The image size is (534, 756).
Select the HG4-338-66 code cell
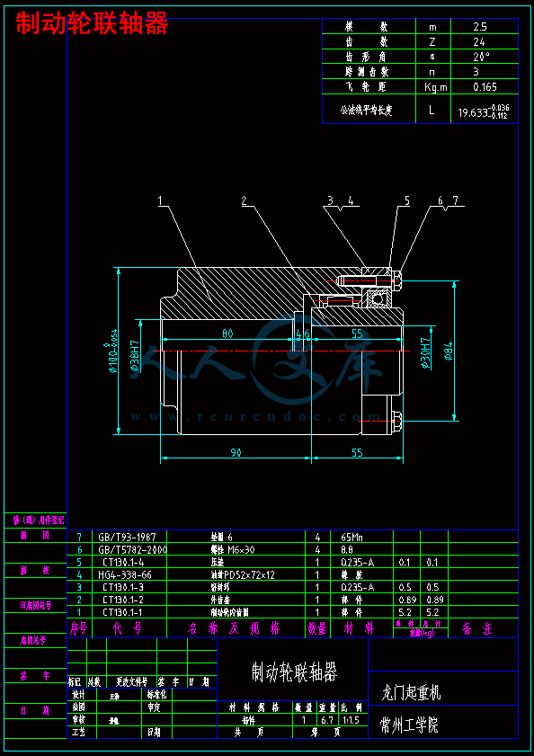[x=126, y=574]
